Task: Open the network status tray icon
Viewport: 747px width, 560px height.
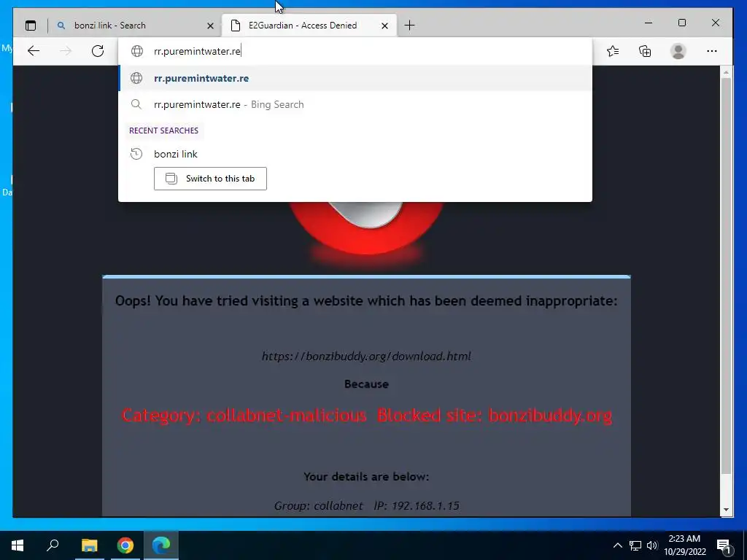Action: pyautogui.click(x=635, y=545)
